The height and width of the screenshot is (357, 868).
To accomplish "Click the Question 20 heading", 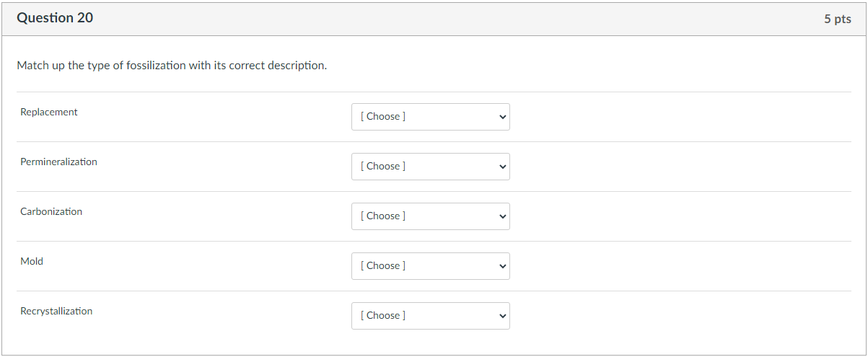I will (55, 19).
